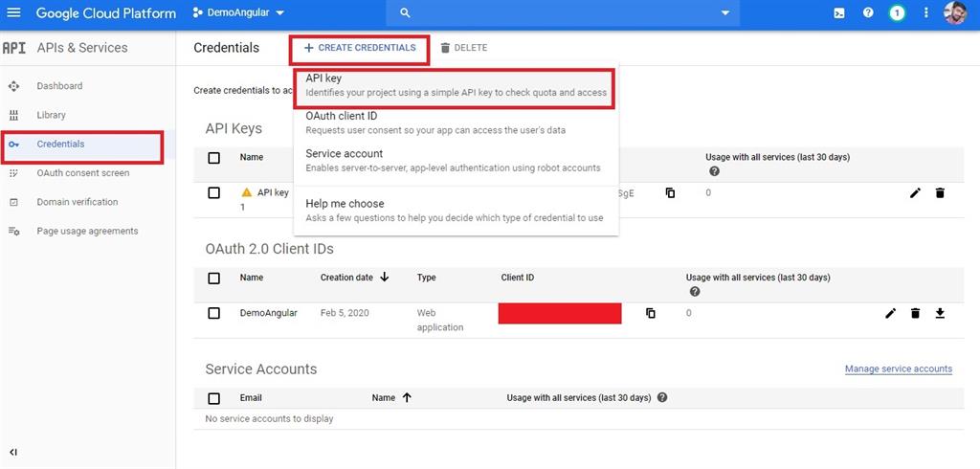The width and height of the screenshot is (980, 469).
Task: Select Credentials in the sidebar
Action: click(60, 144)
